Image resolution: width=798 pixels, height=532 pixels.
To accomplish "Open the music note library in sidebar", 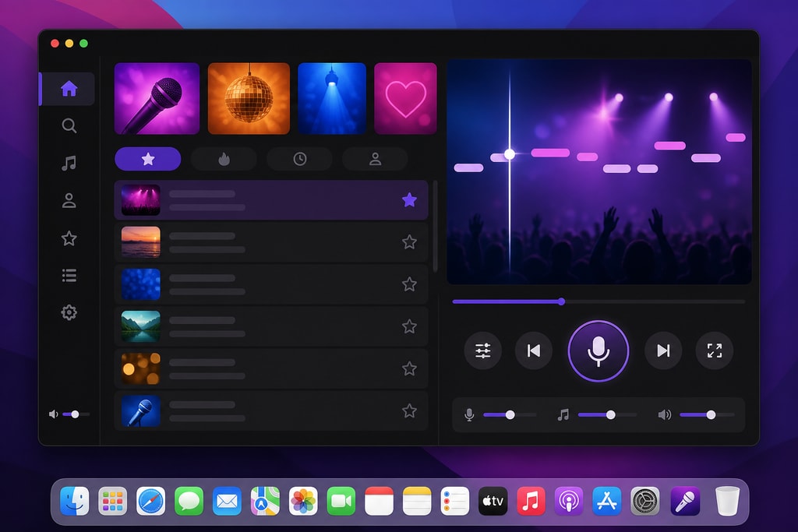I will [69, 164].
